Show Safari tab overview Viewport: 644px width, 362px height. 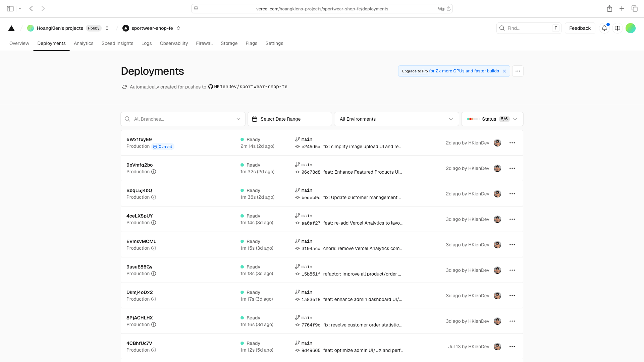[634, 9]
